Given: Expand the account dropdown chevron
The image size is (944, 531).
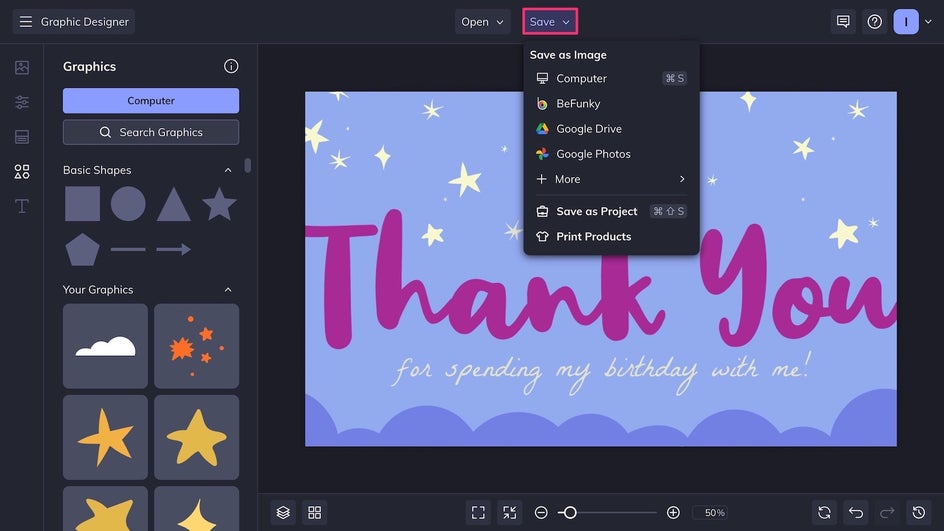Looking at the screenshot, I should click(928, 22).
